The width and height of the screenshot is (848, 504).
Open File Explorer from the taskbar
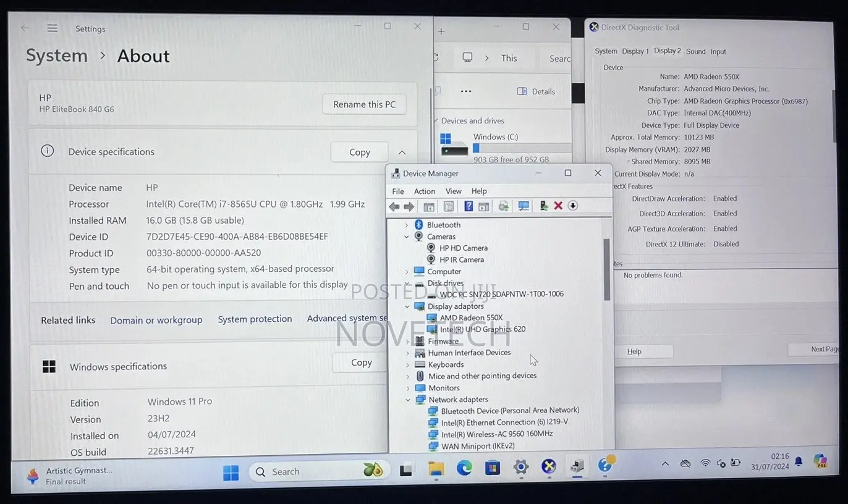click(x=436, y=469)
